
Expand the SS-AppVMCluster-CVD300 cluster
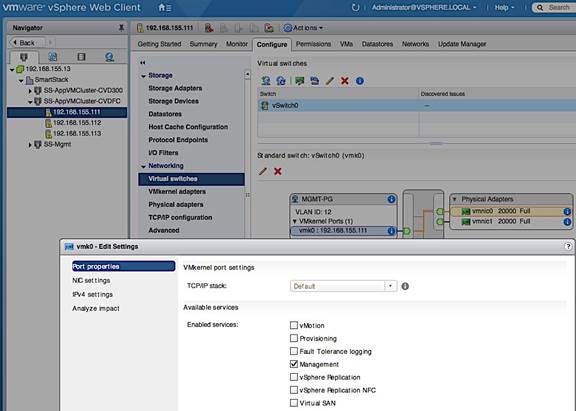(30, 91)
